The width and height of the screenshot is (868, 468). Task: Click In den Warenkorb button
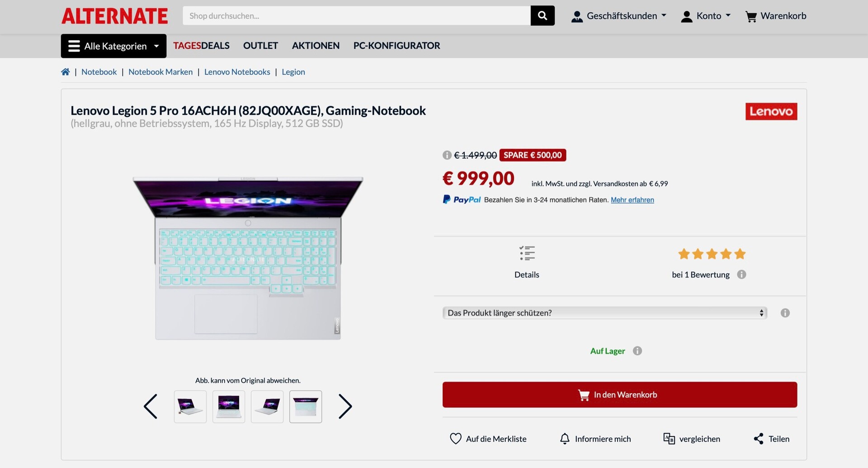(620, 395)
